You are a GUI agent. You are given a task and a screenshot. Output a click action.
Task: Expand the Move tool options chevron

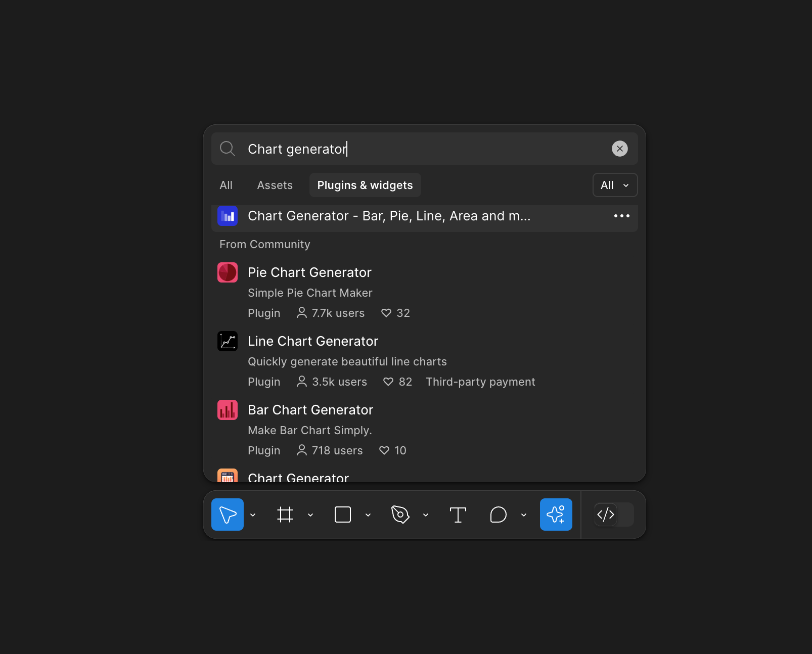(253, 515)
